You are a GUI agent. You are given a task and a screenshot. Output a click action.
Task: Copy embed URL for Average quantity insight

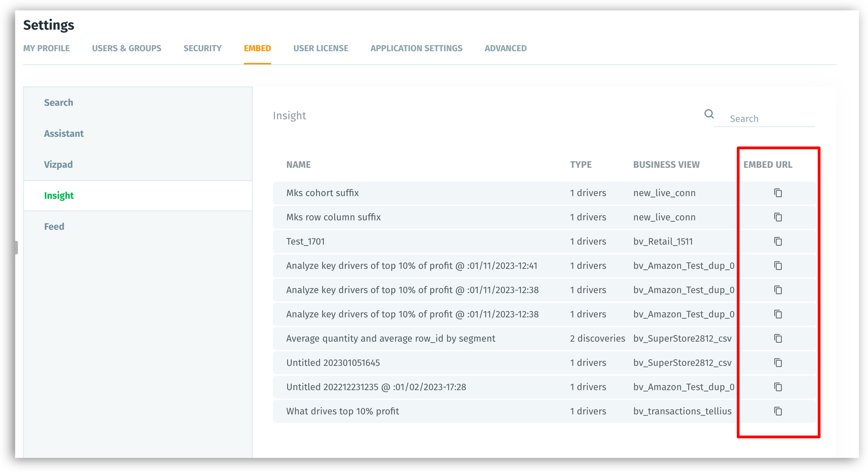click(778, 338)
